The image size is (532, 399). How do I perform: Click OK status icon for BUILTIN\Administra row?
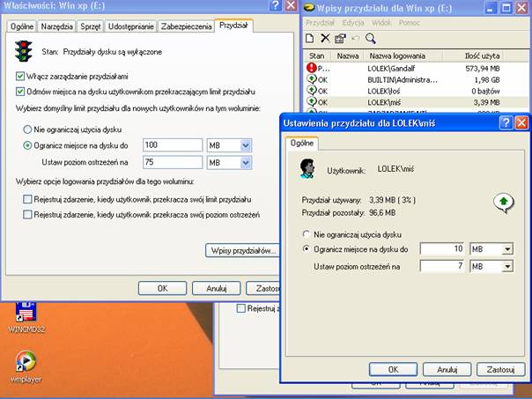311,79
